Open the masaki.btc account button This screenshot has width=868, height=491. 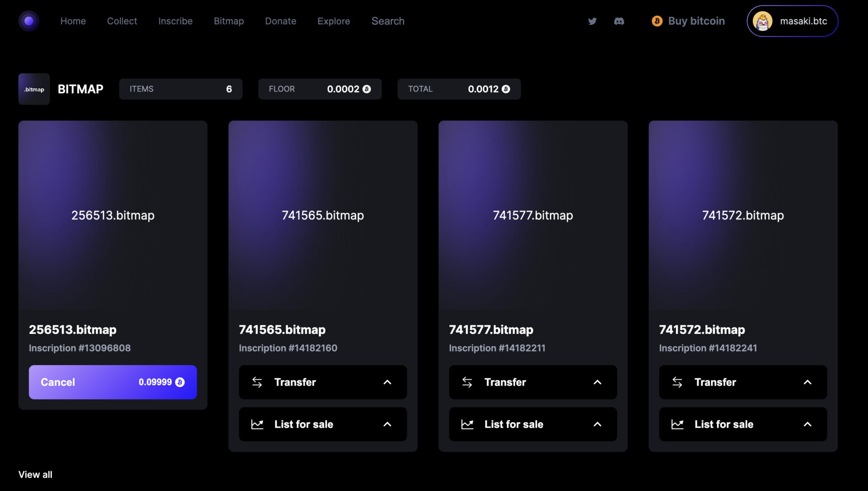(792, 21)
